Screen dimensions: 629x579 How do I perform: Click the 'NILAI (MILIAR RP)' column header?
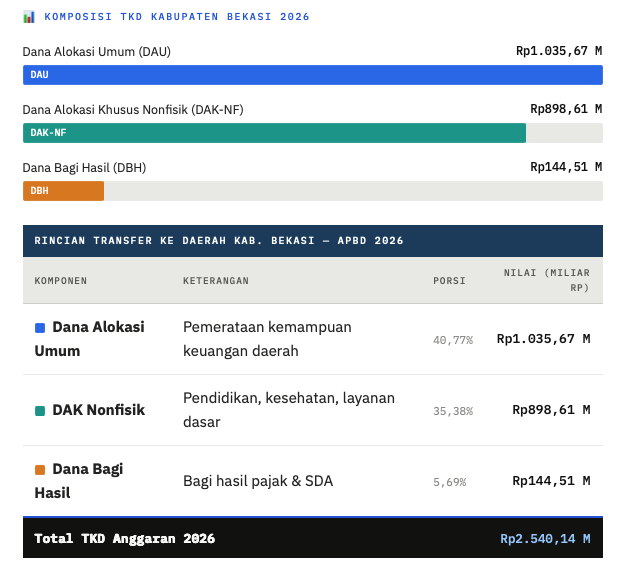[547, 280]
